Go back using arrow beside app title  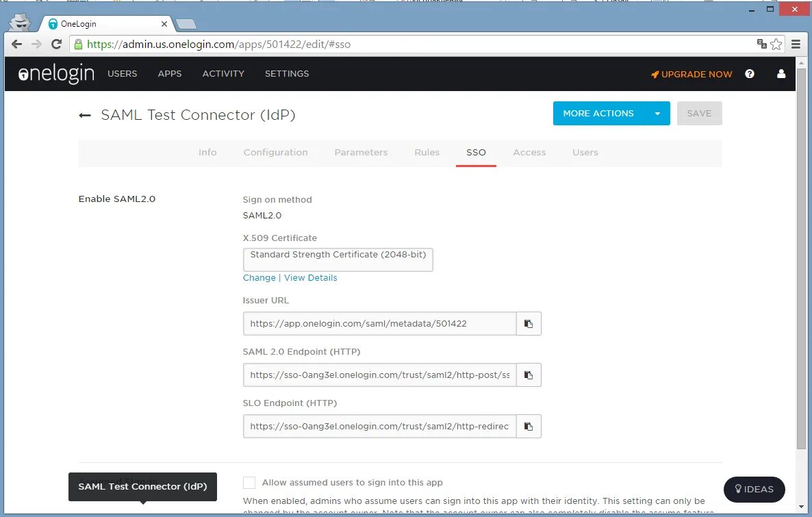[x=85, y=115]
